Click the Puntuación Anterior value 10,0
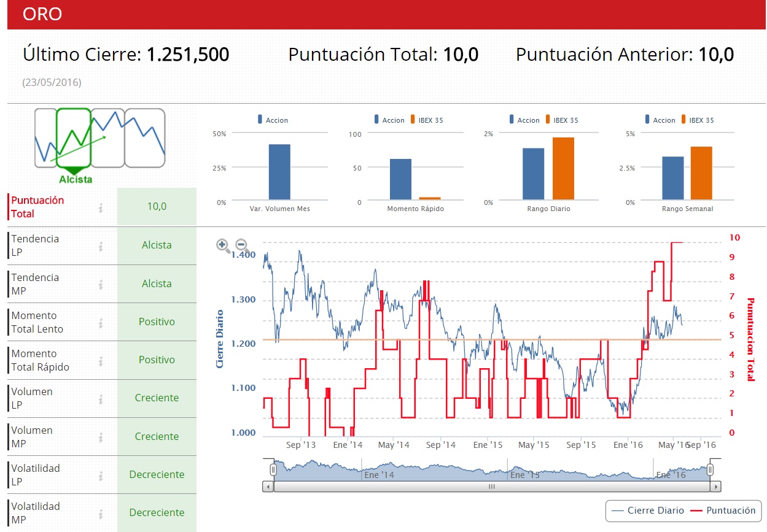 point(717,55)
